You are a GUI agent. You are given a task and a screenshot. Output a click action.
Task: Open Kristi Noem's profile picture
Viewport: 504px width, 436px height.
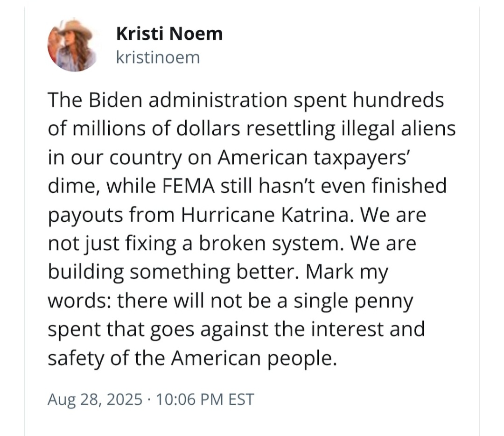(73, 45)
